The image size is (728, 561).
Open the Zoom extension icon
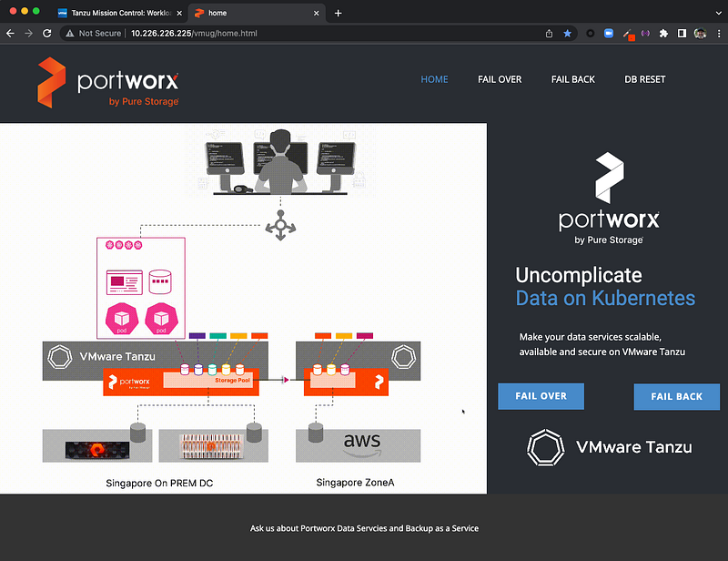tap(609, 34)
